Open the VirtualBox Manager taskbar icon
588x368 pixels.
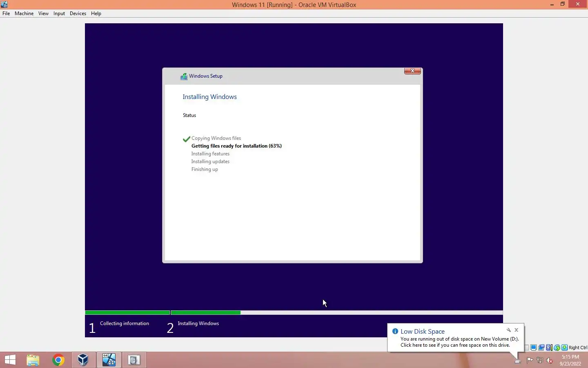tap(83, 360)
